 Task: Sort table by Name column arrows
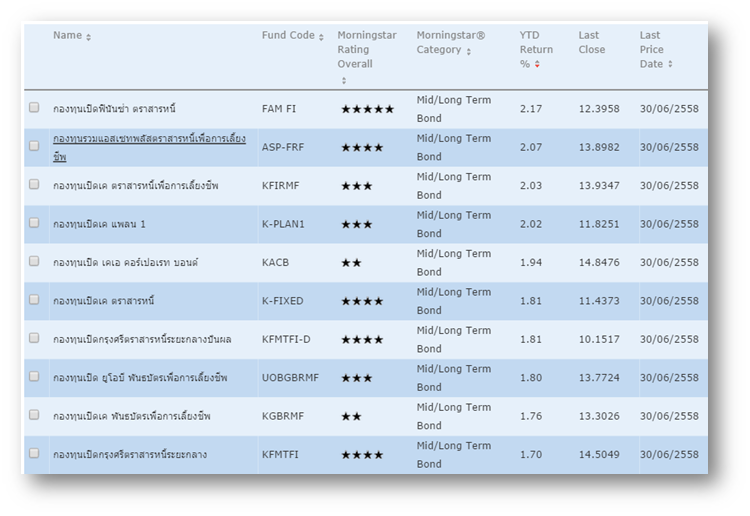pyautogui.click(x=89, y=37)
